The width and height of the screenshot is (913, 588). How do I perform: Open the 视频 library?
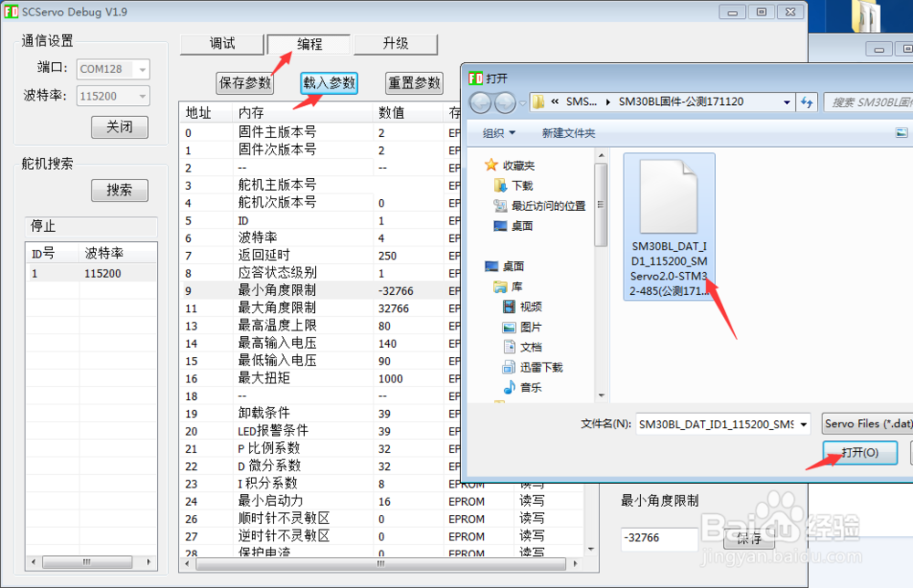coord(522,307)
